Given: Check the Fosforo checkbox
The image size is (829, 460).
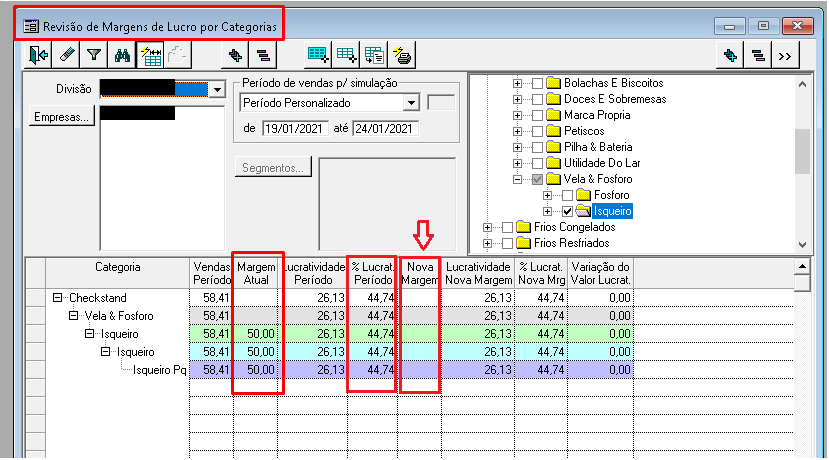Looking at the screenshot, I should [x=567, y=196].
